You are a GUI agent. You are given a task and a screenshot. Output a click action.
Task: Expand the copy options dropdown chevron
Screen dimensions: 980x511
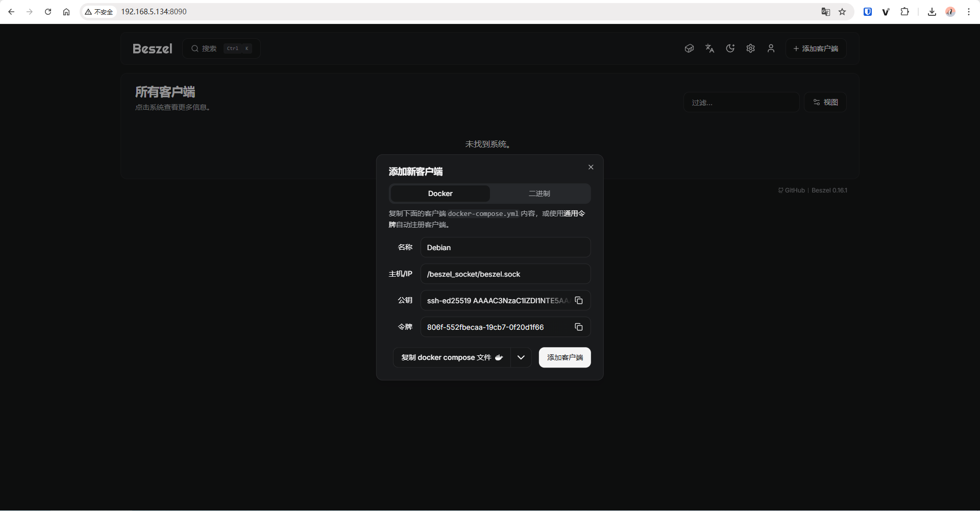tap(521, 358)
